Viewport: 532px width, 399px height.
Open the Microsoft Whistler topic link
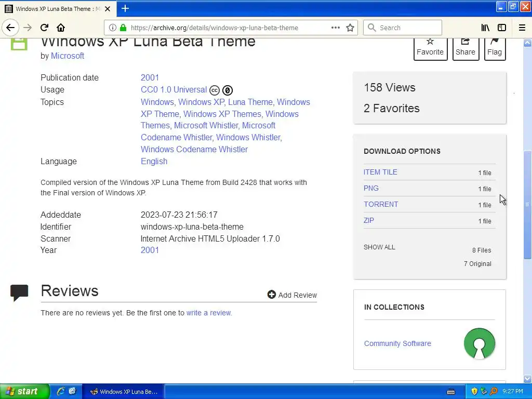(x=206, y=126)
